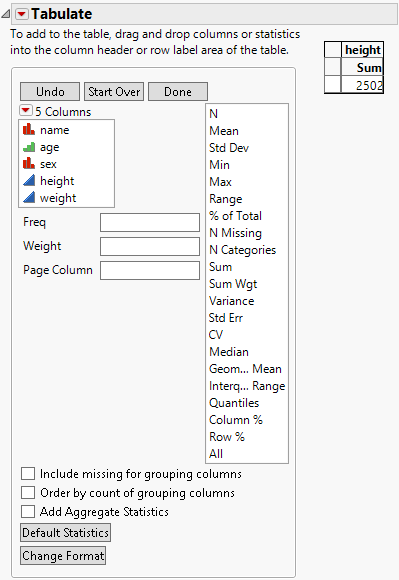Check Add Aggregate Statistics
This screenshot has width=399, height=580.
pos(28,512)
